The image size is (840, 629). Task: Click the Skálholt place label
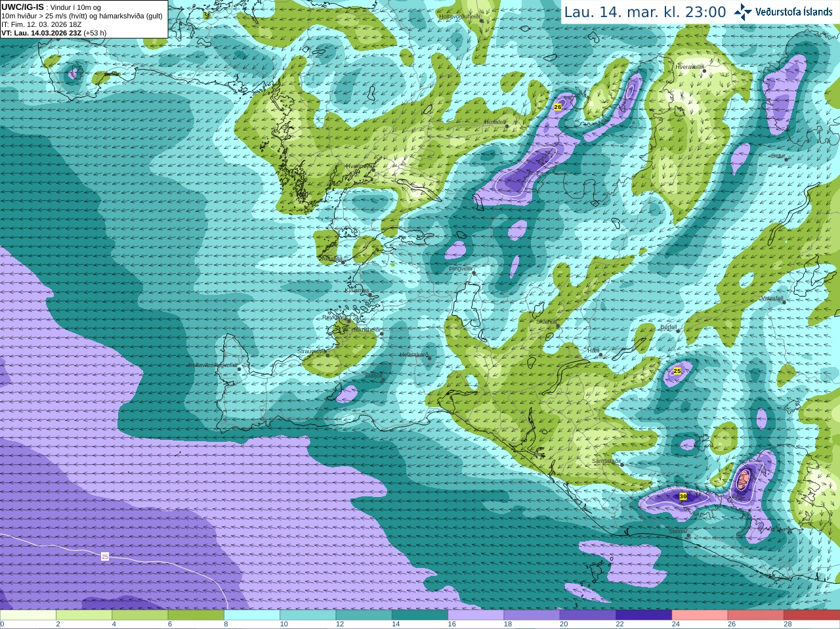click(547, 322)
